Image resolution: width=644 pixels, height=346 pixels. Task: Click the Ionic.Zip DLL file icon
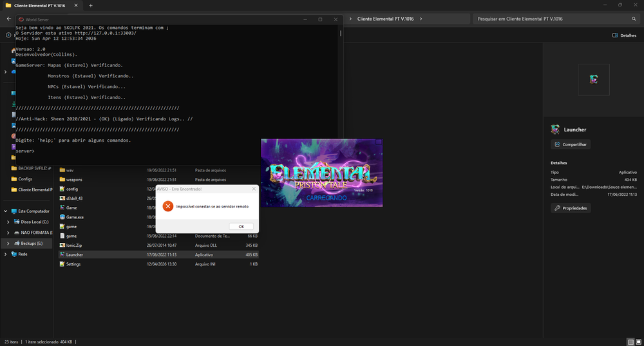tap(62, 245)
